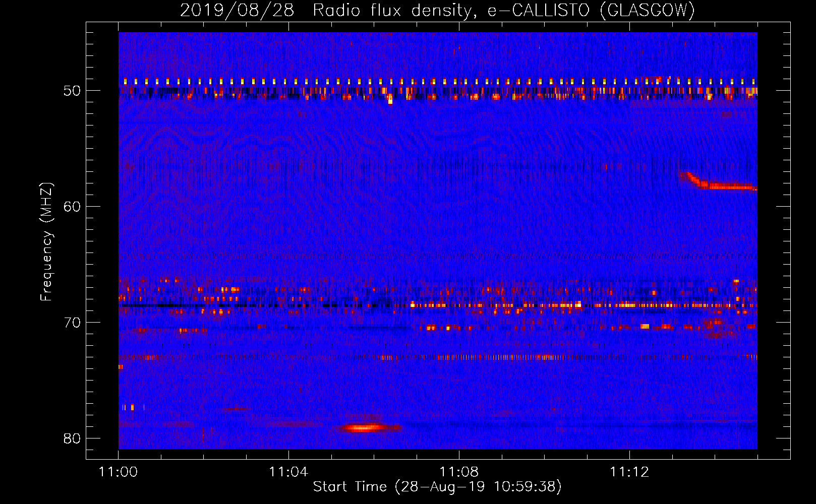This screenshot has height=504, width=816.
Task: Click the 'Frequency (MHZ)' y-axis label
Action: 46,242
